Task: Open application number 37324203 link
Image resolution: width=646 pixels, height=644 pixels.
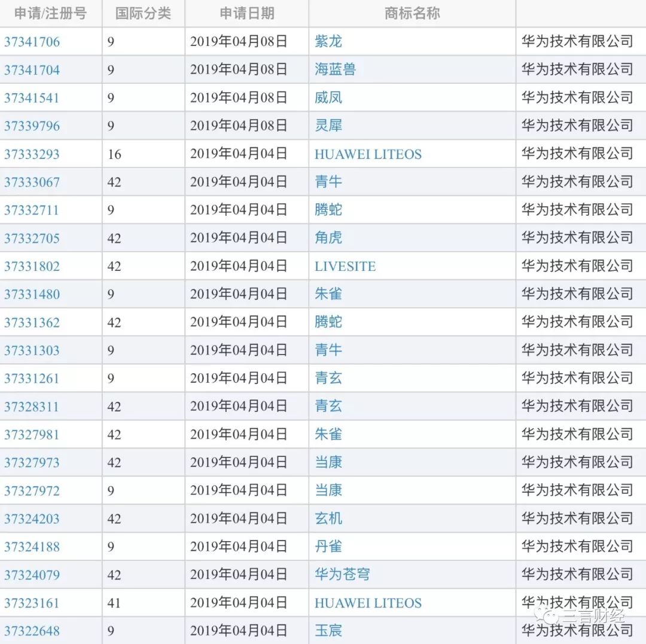Action: click(32, 518)
